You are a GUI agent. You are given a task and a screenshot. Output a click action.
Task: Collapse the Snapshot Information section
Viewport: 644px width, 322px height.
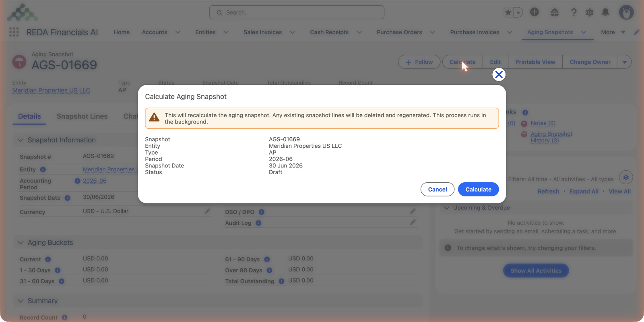(21, 140)
